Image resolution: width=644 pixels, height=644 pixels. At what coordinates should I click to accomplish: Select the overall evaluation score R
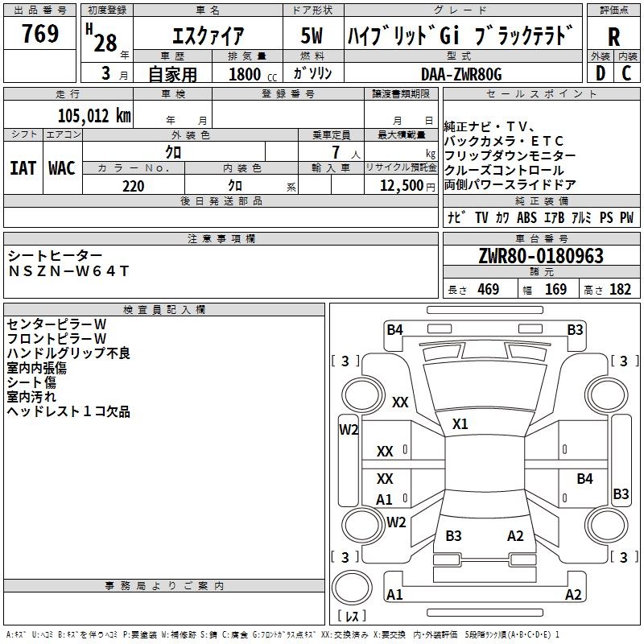click(613, 37)
